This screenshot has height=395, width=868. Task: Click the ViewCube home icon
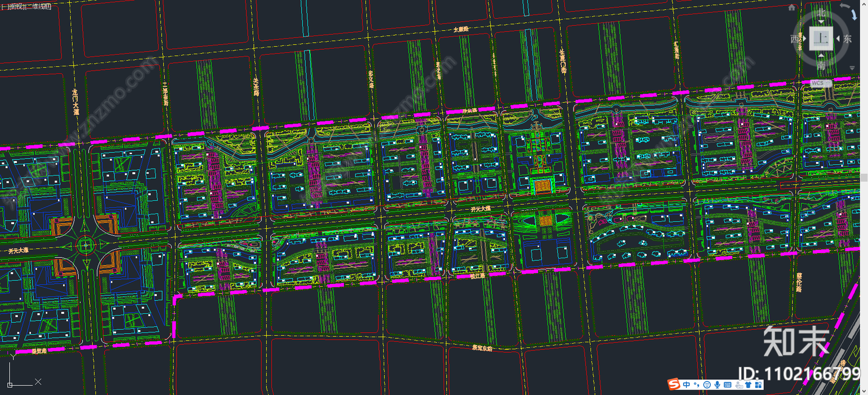(x=792, y=8)
